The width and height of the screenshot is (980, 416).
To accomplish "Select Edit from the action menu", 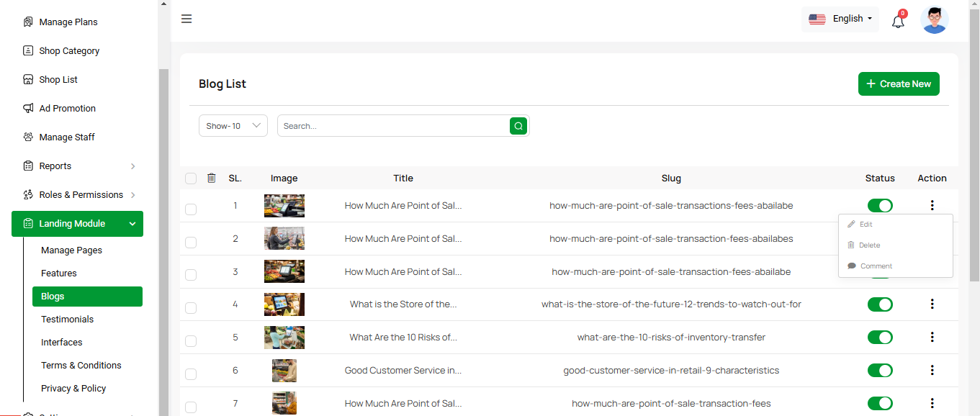I will pyautogui.click(x=866, y=225).
